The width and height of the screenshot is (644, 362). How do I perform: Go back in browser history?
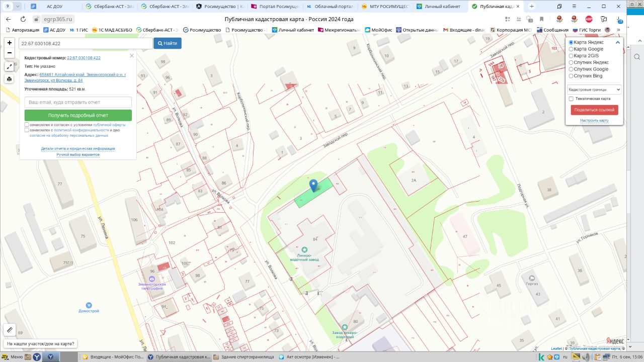[8, 19]
